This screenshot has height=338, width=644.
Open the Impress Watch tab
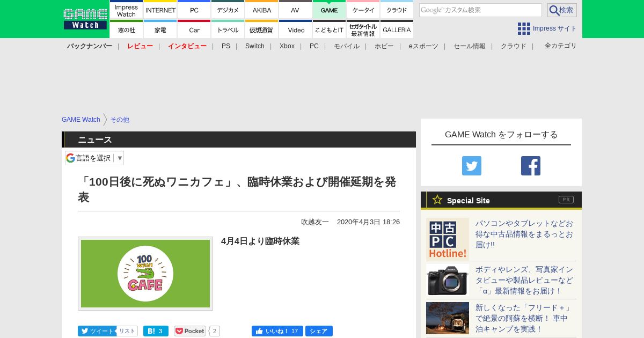tap(126, 10)
